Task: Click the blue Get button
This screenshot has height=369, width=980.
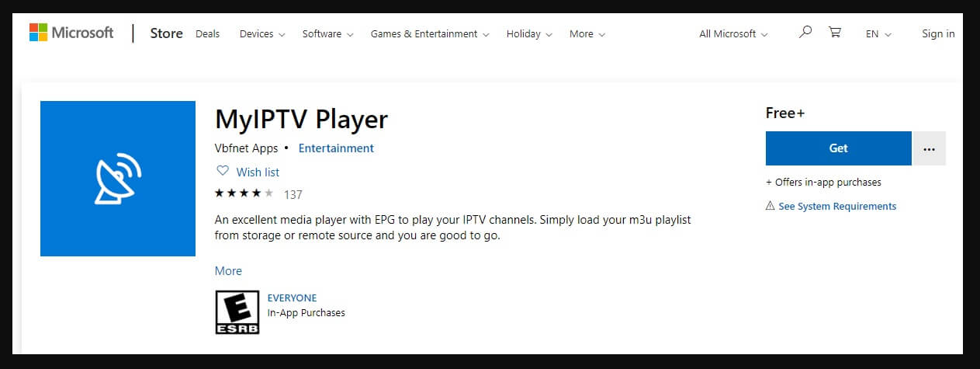Action: tap(838, 148)
